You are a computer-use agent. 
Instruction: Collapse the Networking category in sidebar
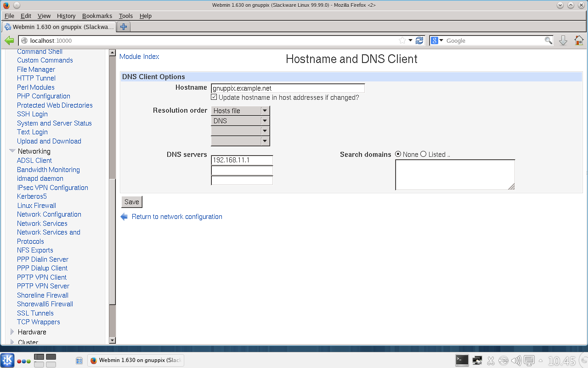click(12, 151)
